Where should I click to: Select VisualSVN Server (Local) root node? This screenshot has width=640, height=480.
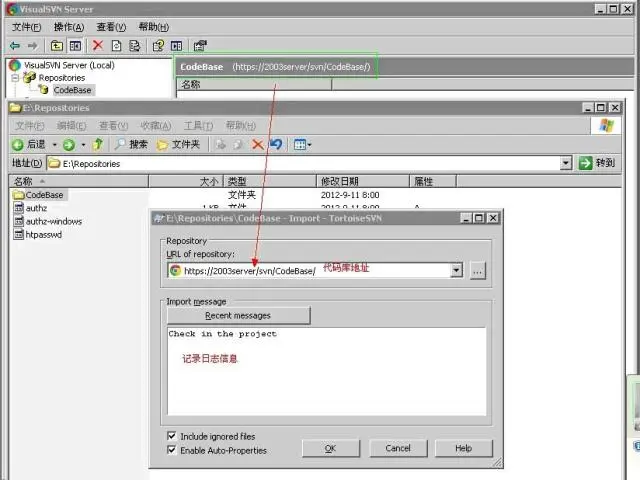click(x=69, y=65)
